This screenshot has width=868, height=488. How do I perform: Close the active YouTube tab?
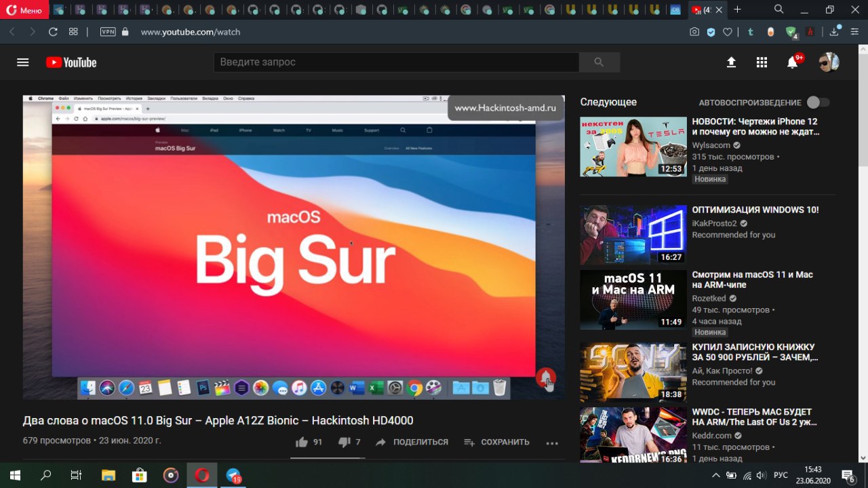tap(720, 10)
